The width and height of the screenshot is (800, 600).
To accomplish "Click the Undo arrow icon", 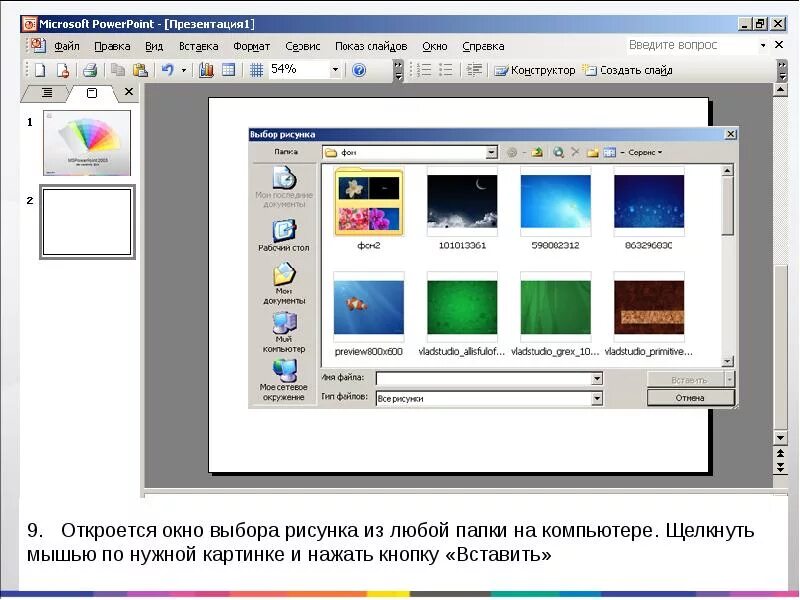I will click(167, 70).
